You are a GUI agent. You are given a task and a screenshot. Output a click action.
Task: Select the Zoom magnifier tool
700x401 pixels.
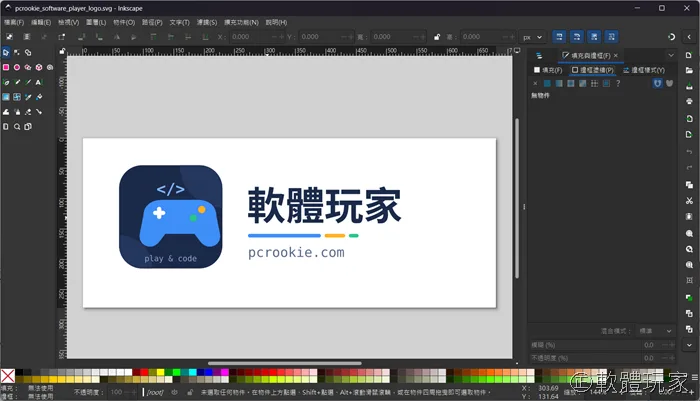17,127
